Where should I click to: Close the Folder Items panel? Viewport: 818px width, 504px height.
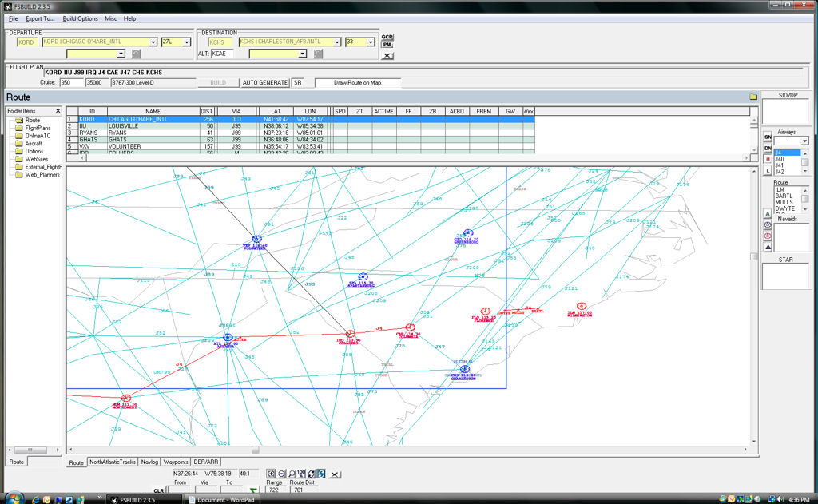pyautogui.click(x=58, y=111)
